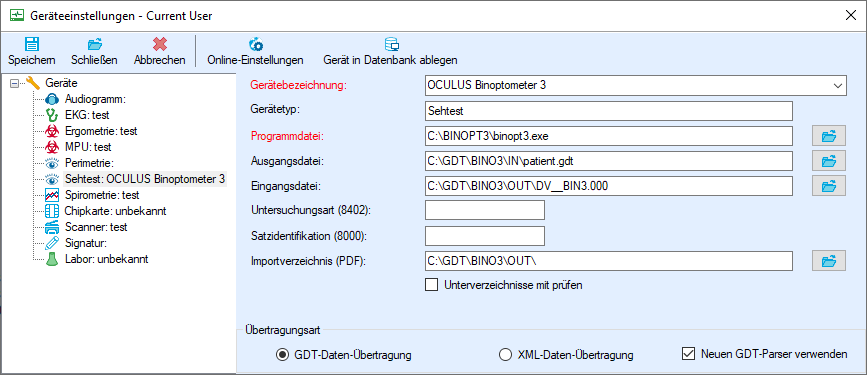Image resolution: width=867 pixels, height=375 pixels.
Task: Click the Scanner device icon
Action: point(51,227)
